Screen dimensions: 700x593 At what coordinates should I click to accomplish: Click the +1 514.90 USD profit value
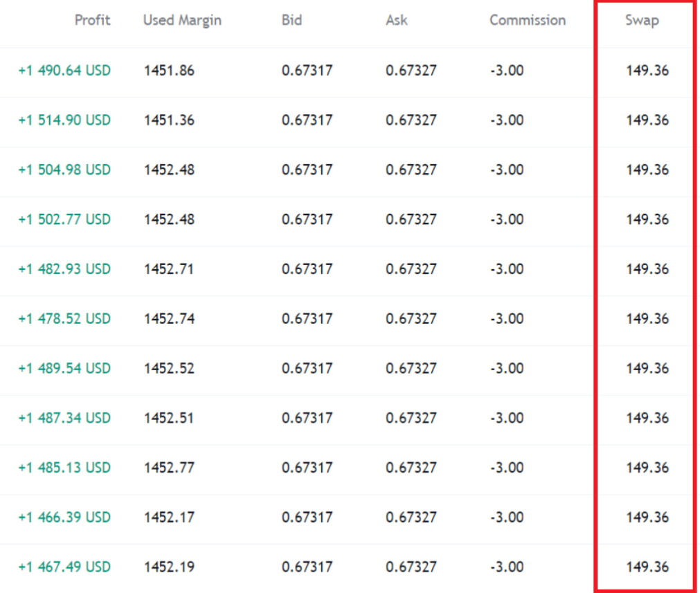pos(64,120)
